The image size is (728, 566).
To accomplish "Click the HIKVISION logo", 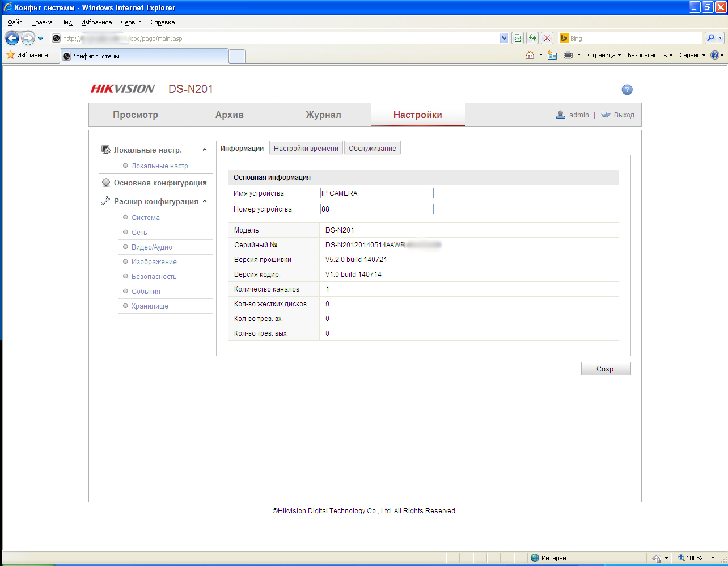I will point(122,88).
